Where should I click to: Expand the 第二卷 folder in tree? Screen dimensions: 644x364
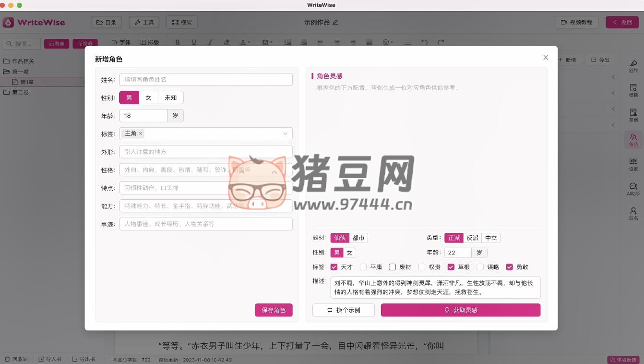[20, 92]
